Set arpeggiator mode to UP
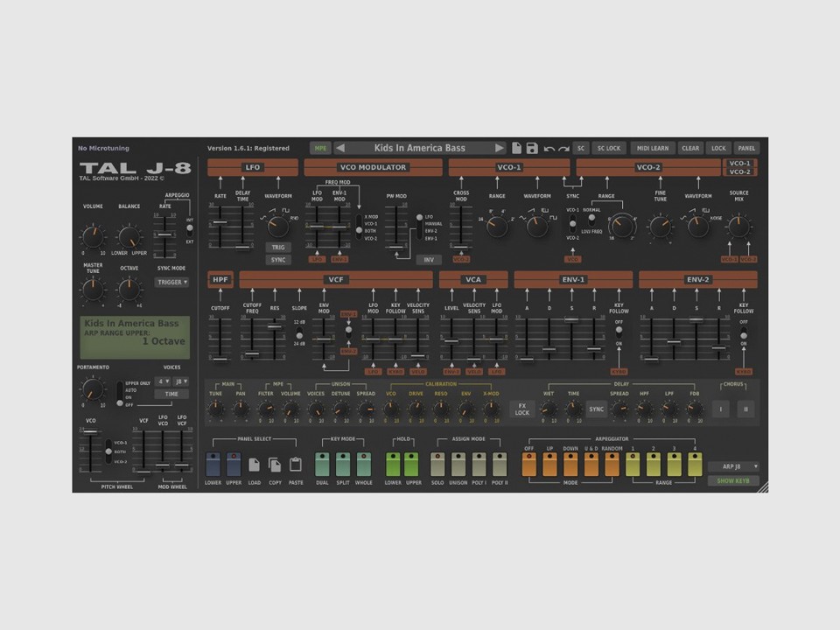The height and width of the screenshot is (630, 840). (549, 464)
